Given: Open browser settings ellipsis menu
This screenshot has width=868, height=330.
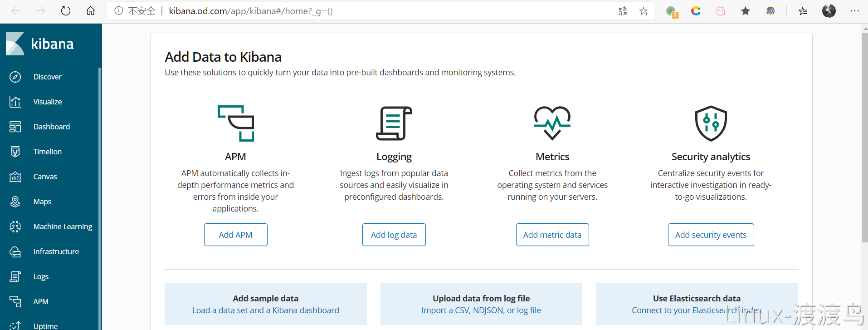Looking at the screenshot, I should 855,11.
